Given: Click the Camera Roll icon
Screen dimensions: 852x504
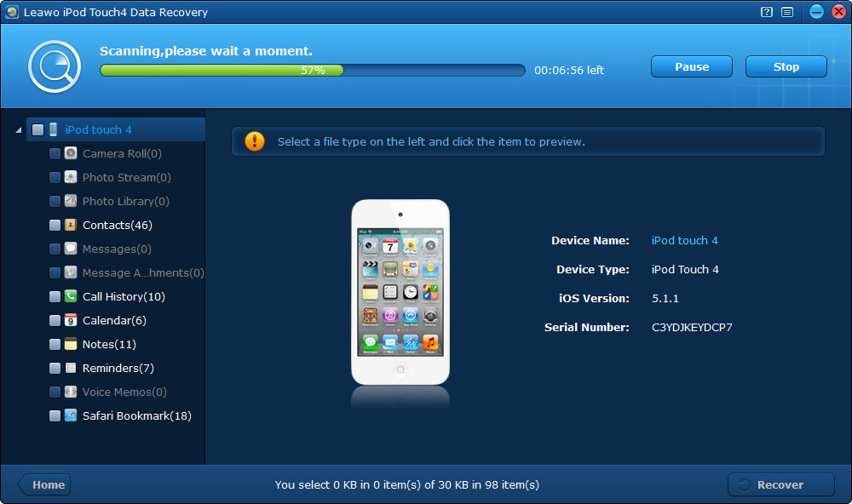Looking at the screenshot, I should click(71, 153).
